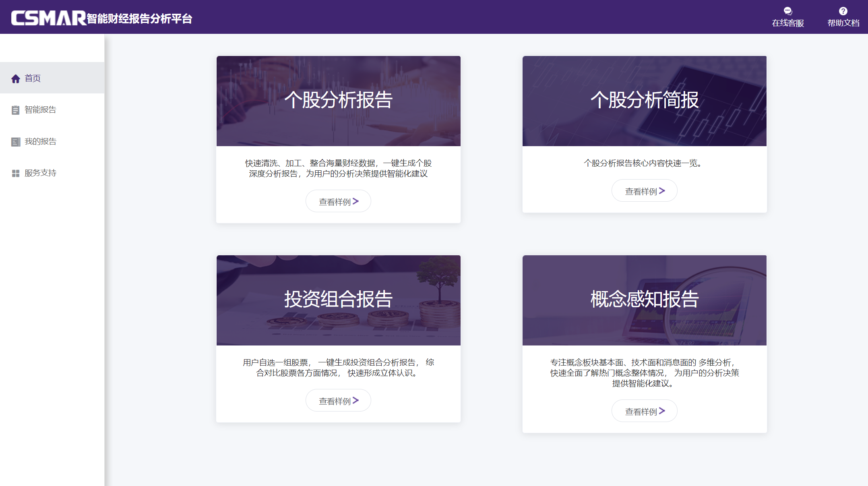Click the 在线客服 label
Screen dimensions: 868x486
click(x=788, y=23)
